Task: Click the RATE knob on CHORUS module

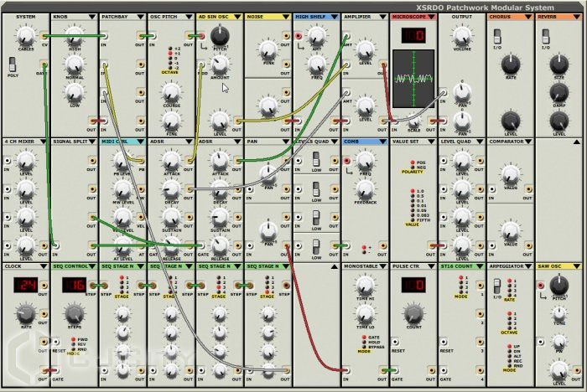Action: point(511,64)
